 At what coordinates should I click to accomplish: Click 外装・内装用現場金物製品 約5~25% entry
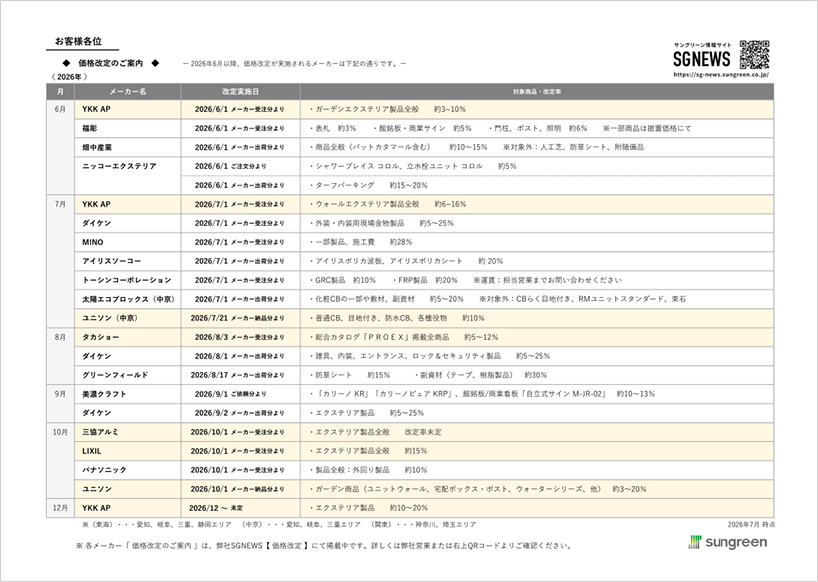pos(381,224)
